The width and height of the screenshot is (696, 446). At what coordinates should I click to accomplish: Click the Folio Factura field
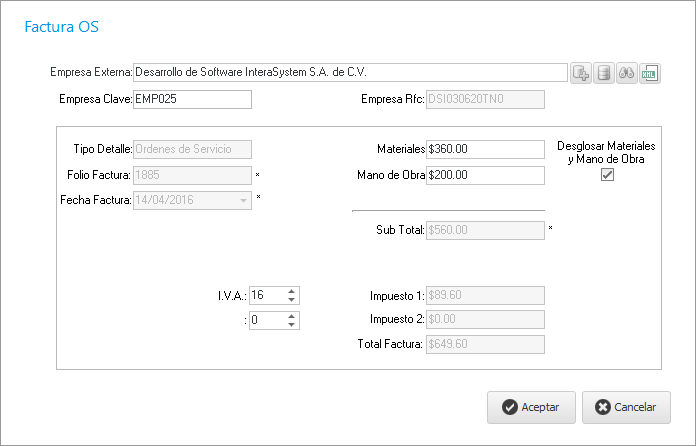pyautogui.click(x=191, y=175)
